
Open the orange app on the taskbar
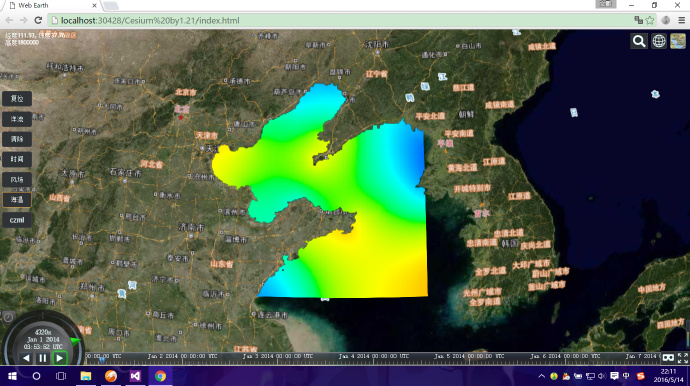pos(110,376)
